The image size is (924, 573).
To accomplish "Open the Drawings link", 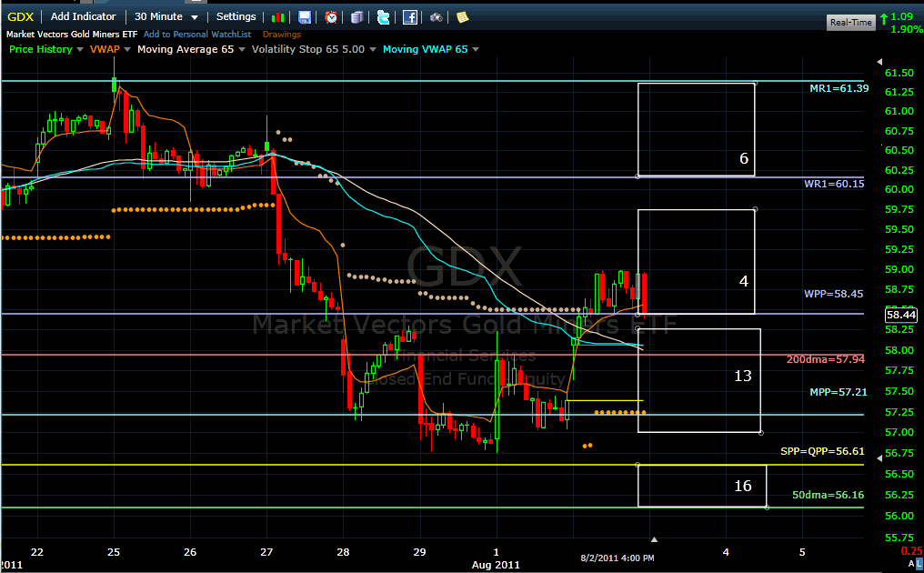I will (282, 35).
